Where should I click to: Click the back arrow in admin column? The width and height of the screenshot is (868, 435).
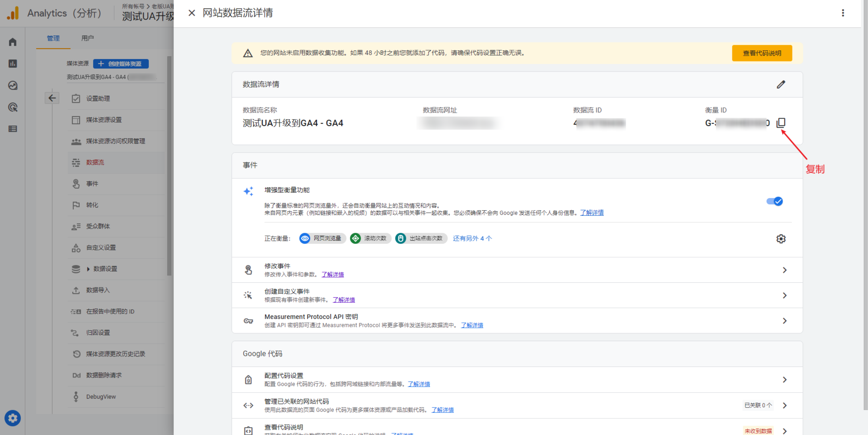[x=52, y=98]
